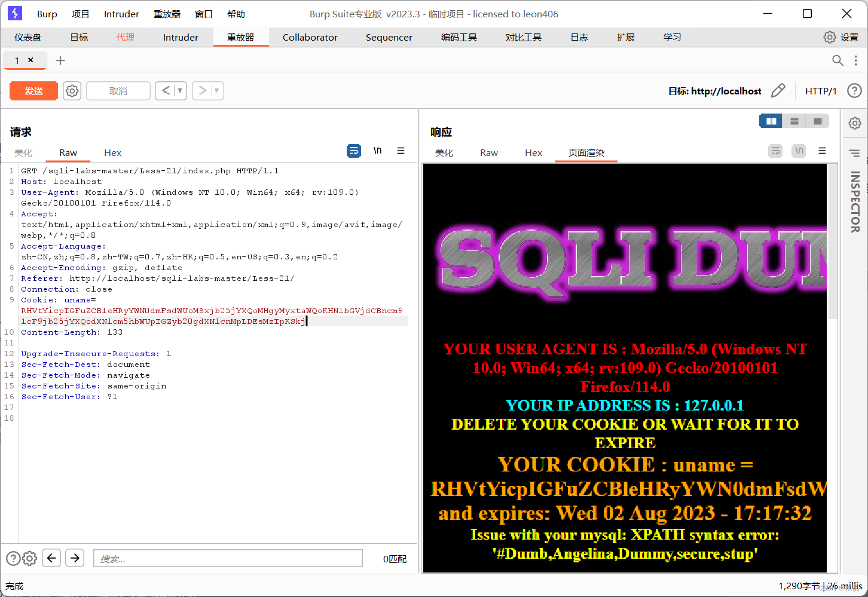868x597 pixels.
Task: Open the 窗口 menu
Action: pyautogui.click(x=204, y=14)
